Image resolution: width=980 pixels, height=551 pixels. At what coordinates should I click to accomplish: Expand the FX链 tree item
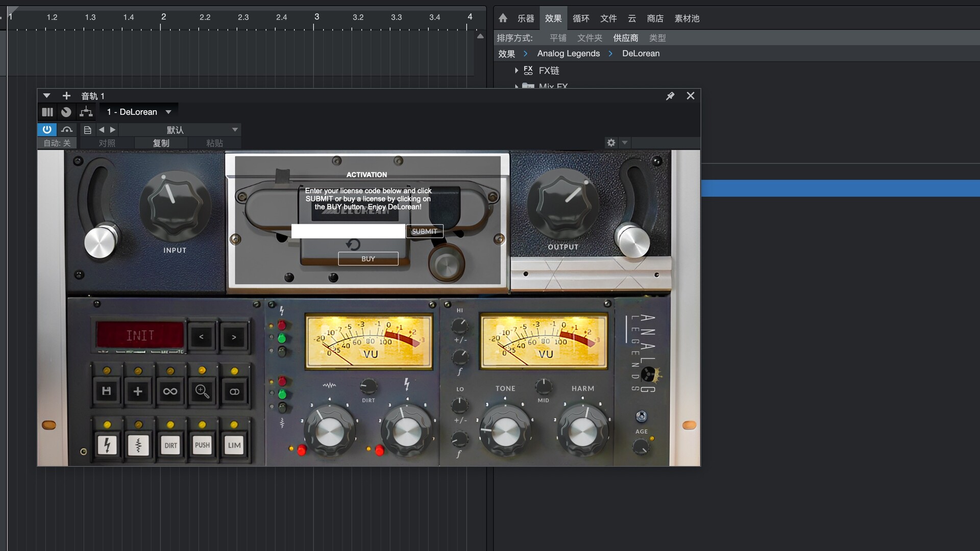(517, 70)
